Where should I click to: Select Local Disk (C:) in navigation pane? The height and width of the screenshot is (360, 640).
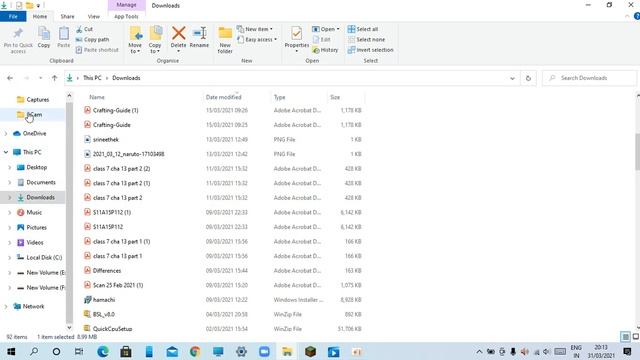pos(44,258)
